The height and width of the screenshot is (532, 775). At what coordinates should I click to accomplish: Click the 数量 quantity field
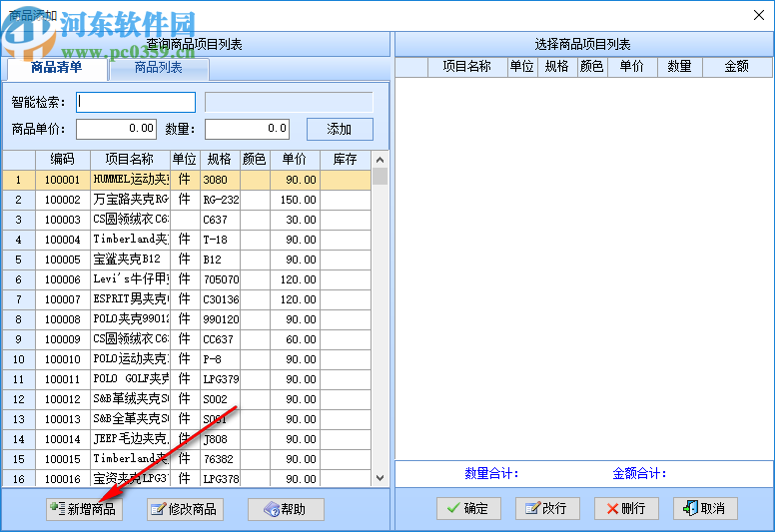click(x=247, y=129)
